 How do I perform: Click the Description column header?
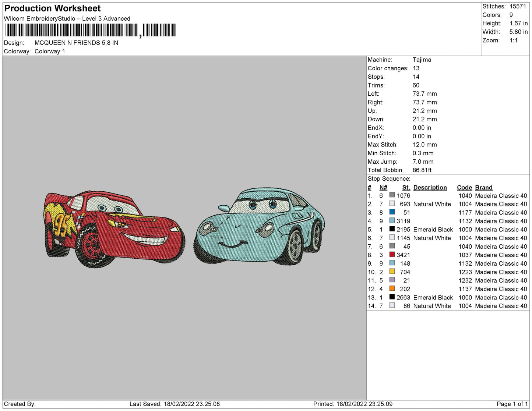point(430,187)
